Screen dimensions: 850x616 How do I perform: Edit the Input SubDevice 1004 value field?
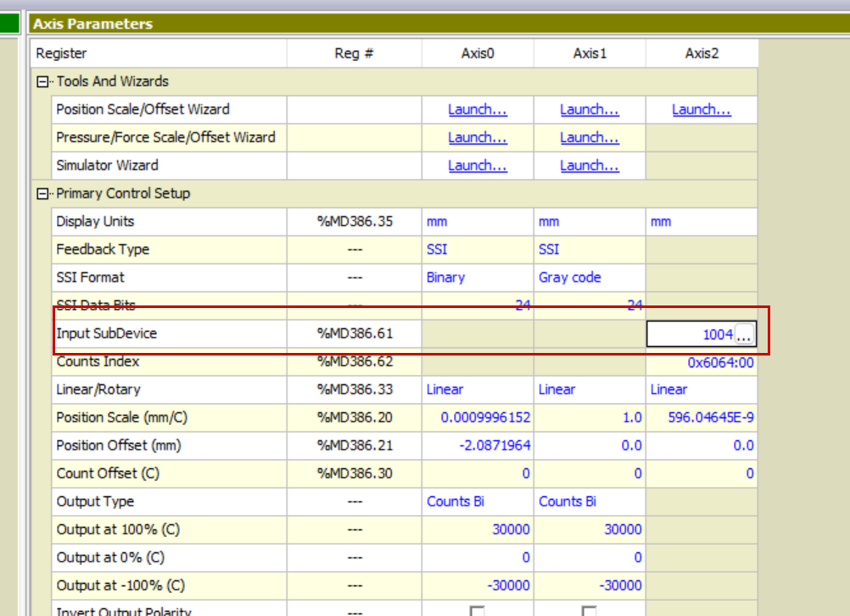tap(691, 334)
